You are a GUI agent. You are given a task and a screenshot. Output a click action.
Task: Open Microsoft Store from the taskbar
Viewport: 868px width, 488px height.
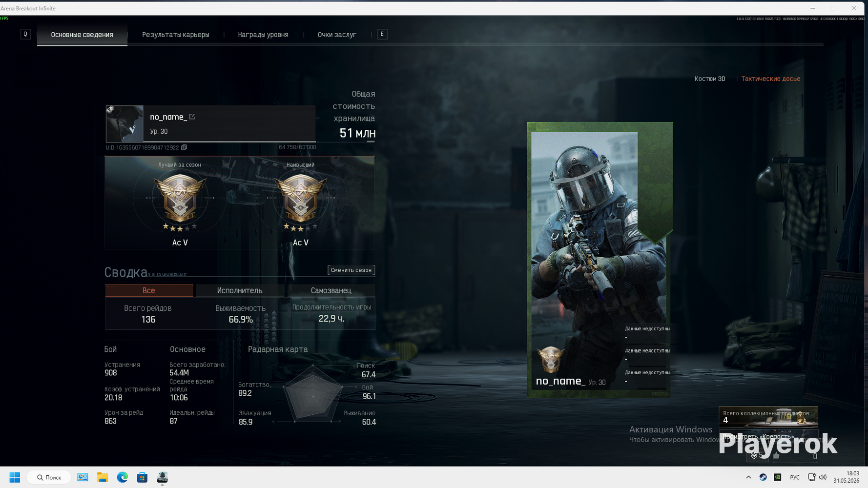142,477
